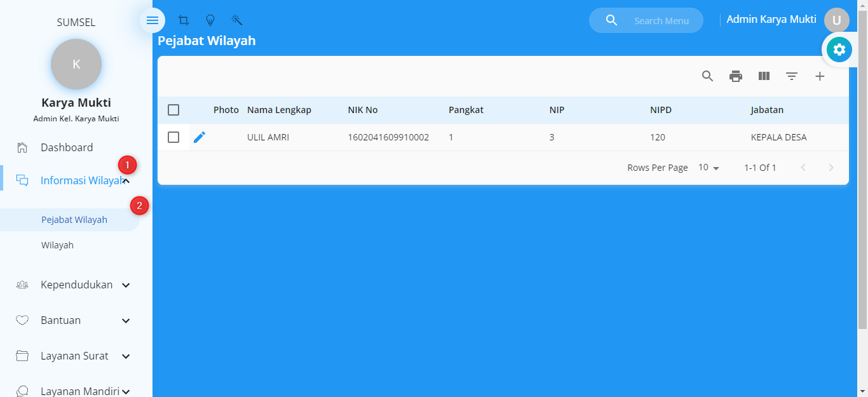Click the crop icon in top bar
The width and height of the screenshot is (868, 397).
click(x=184, y=20)
